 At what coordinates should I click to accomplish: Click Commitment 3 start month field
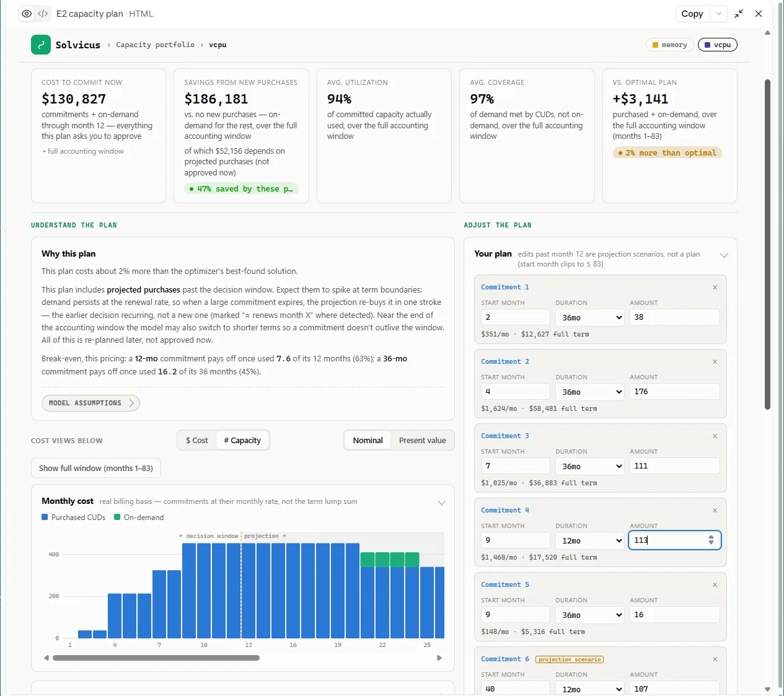(x=516, y=466)
